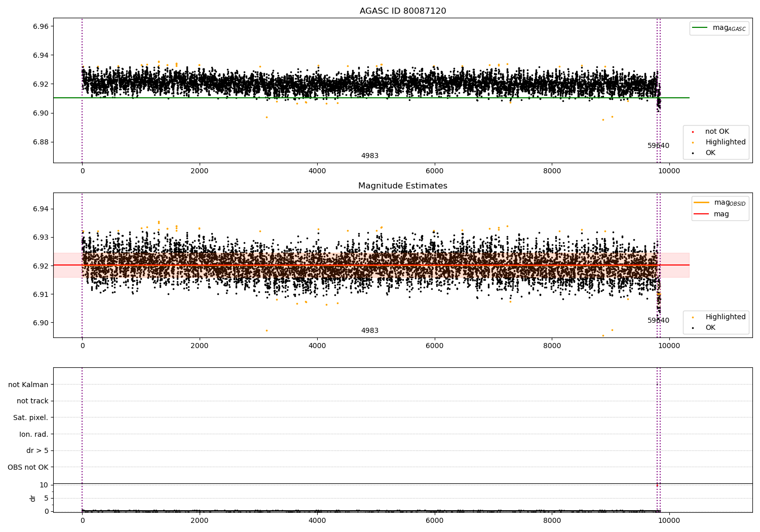
Task: Click the orange Highlighted marker in top plot legend
Action: click(693, 142)
